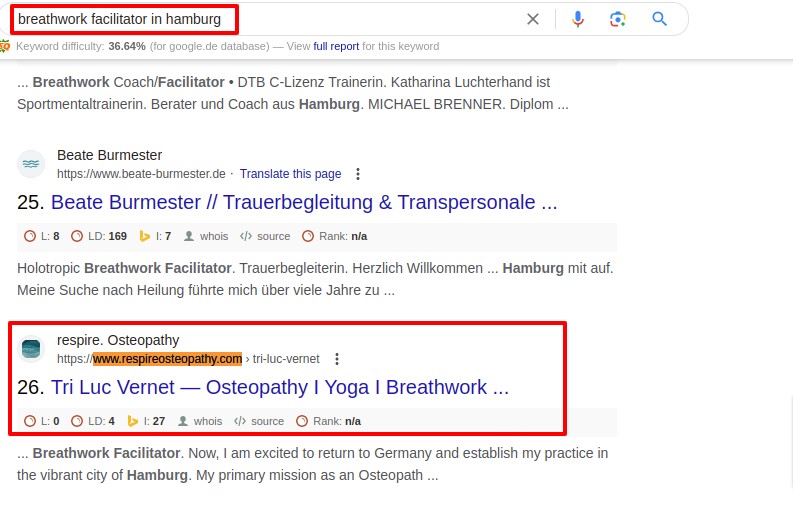Click the blue magnifier search icon
793x512 pixels.
(x=659, y=19)
